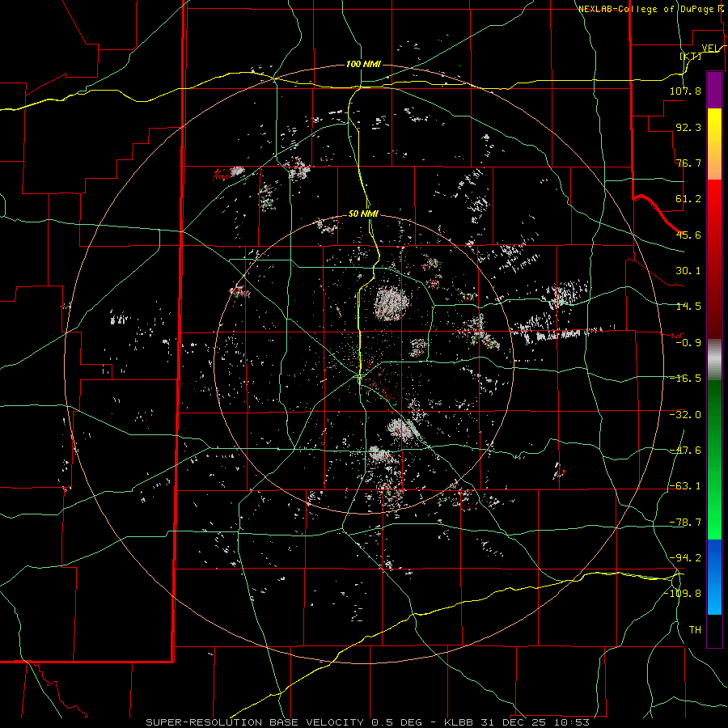This screenshot has height=728, width=728.
Task: Select the 92.3 velocity scale value
Action: click(x=688, y=127)
